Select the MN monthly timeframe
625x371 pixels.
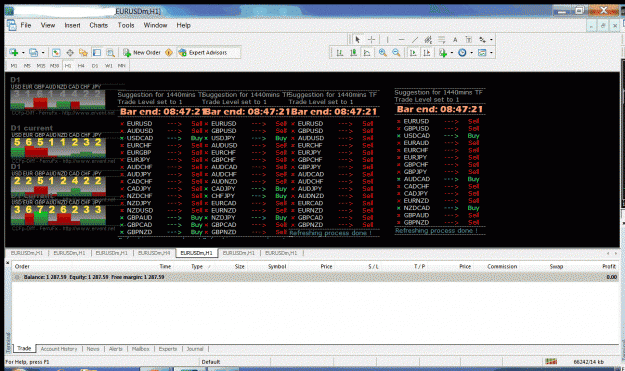coord(122,66)
